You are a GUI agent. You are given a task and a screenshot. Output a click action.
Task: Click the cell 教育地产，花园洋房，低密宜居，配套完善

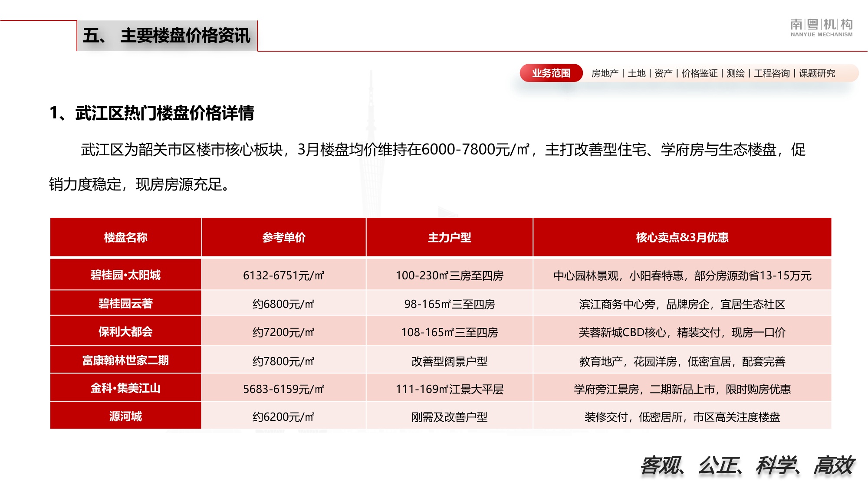tap(682, 360)
